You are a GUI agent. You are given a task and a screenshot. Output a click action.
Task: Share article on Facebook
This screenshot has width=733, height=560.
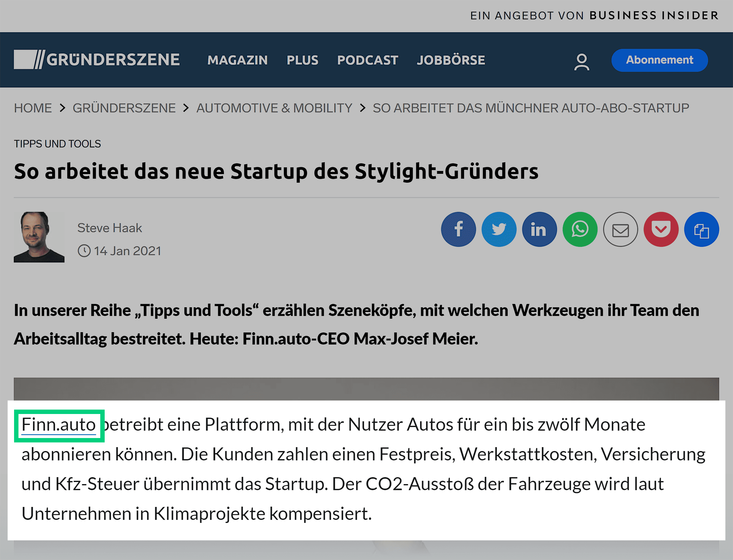click(458, 229)
